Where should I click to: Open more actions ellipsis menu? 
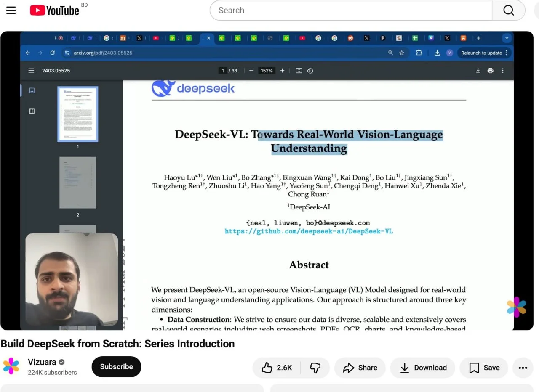pos(523,368)
